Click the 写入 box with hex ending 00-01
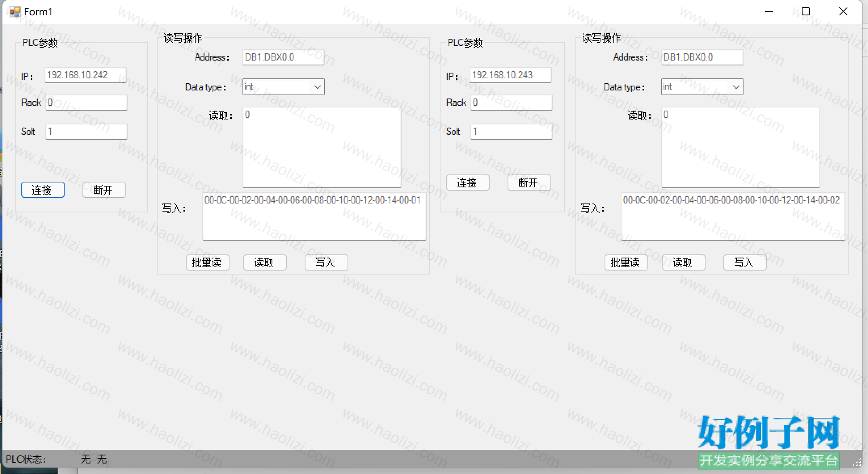 pyautogui.click(x=314, y=216)
